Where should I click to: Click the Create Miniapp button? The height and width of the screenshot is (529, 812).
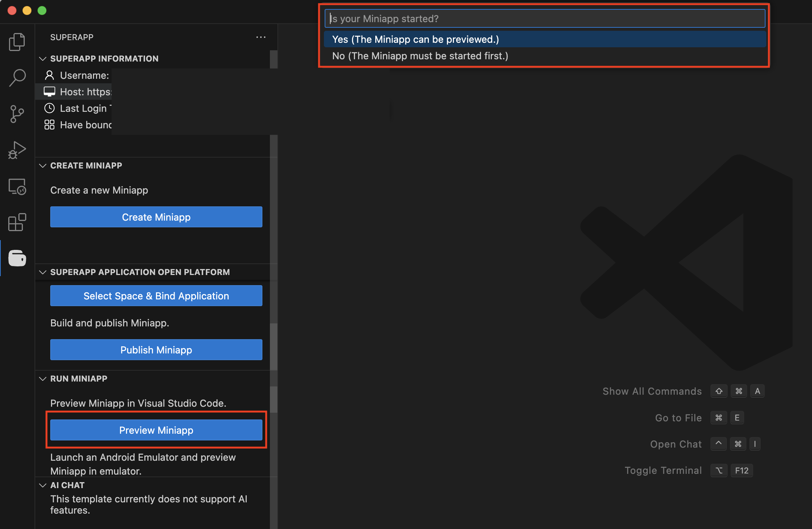pyautogui.click(x=156, y=217)
